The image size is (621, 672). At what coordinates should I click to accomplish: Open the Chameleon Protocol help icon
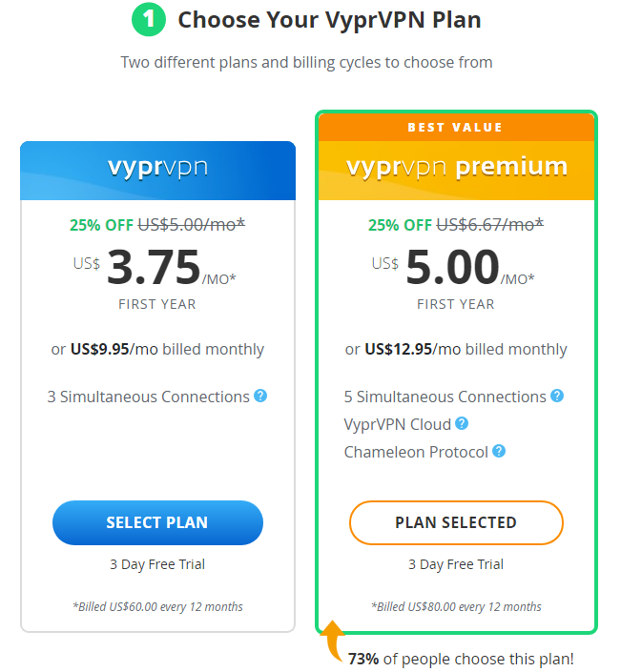coord(499,451)
